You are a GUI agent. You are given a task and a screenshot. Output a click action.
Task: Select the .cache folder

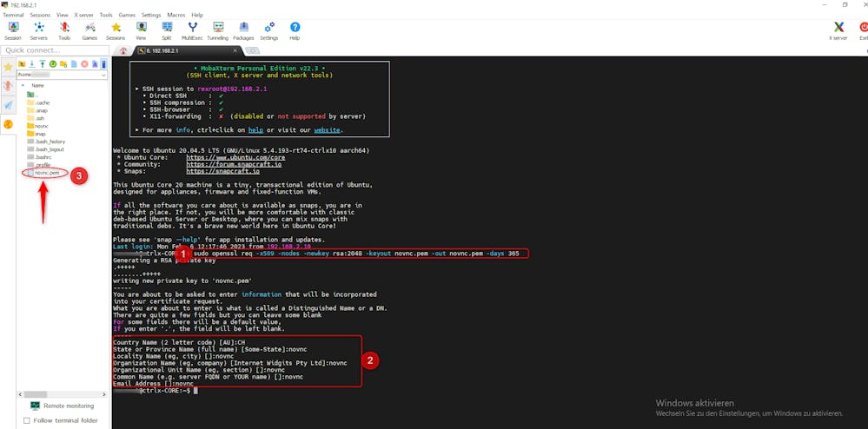point(38,102)
